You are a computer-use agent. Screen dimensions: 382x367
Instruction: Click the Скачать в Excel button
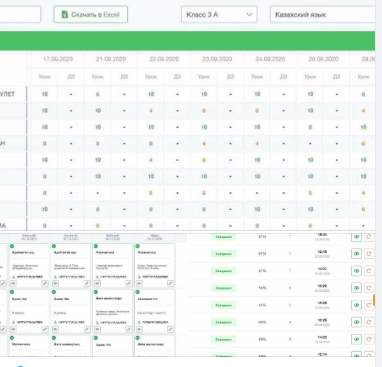tap(90, 14)
